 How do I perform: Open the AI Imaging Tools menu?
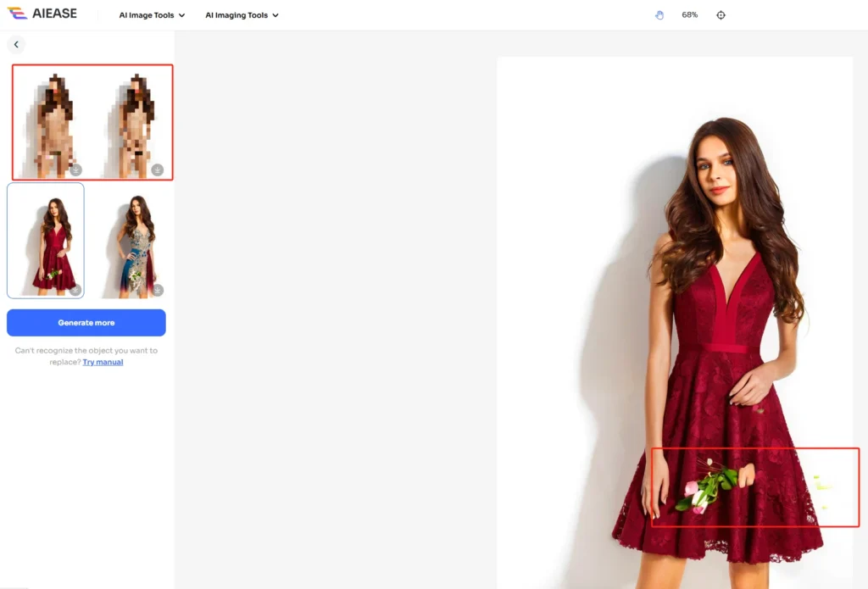[242, 15]
